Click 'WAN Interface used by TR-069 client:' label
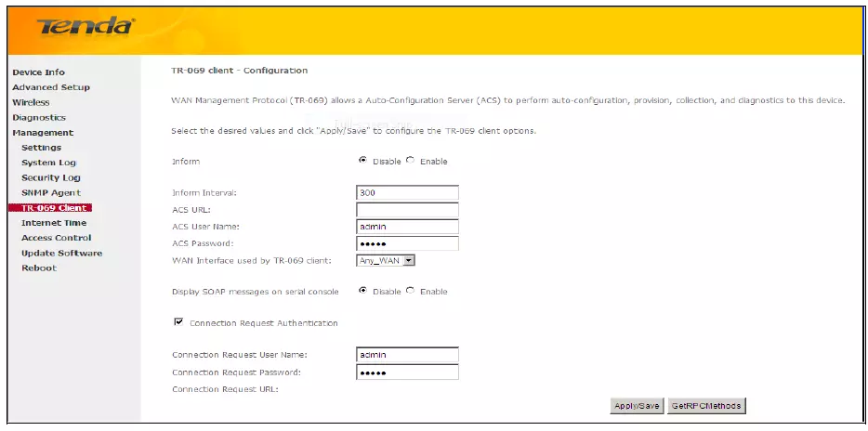The width and height of the screenshot is (868, 431). [252, 261]
